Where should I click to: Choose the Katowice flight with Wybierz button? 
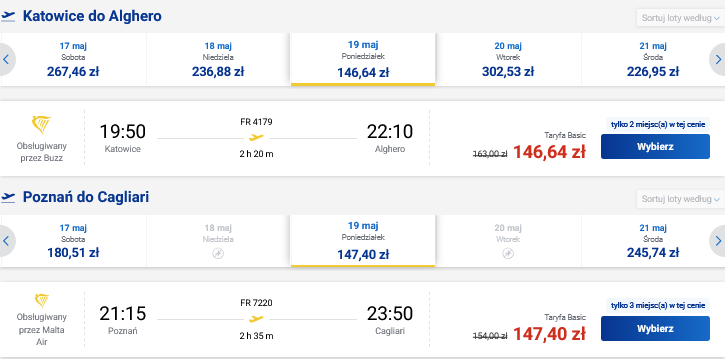pos(655,146)
